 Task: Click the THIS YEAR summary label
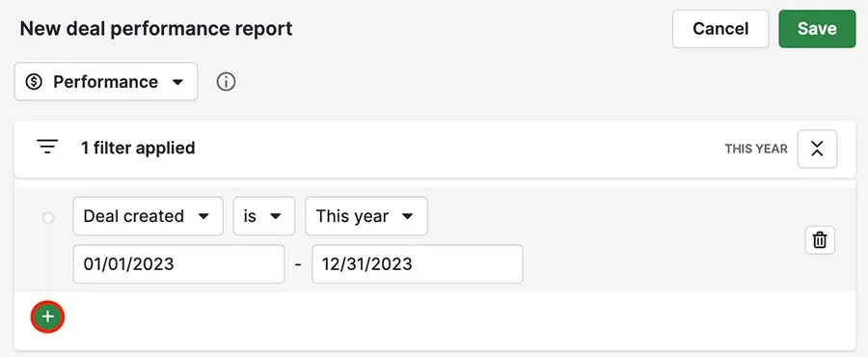point(756,149)
